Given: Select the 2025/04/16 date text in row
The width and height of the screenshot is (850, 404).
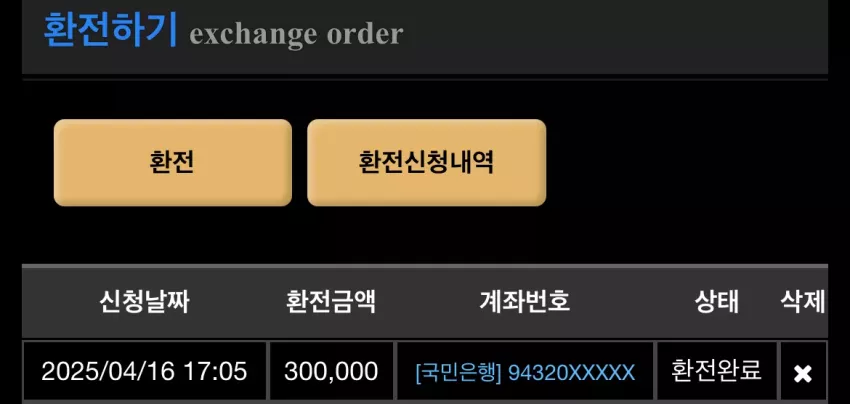Looking at the screenshot, I should [x=108, y=371].
